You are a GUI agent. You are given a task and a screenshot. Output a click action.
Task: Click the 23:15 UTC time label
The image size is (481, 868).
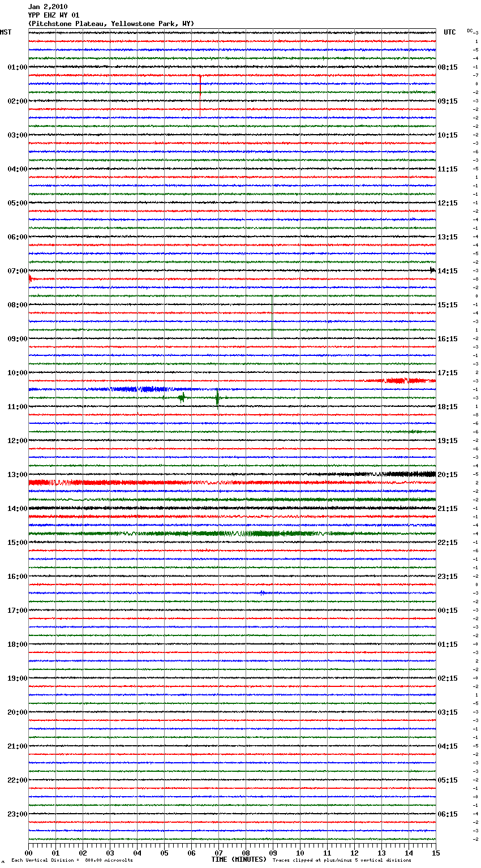click(448, 577)
